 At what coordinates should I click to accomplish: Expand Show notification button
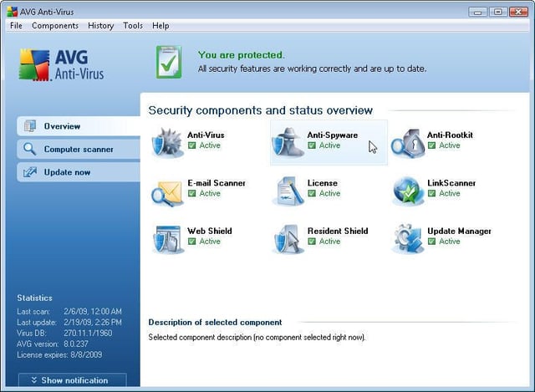click(x=73, y=380)
